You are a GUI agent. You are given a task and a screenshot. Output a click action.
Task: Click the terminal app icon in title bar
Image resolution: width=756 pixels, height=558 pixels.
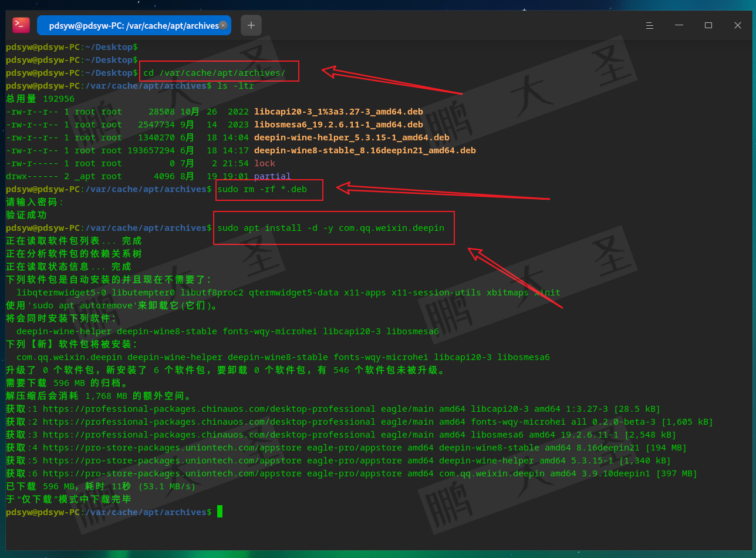(x=21, y=25)
